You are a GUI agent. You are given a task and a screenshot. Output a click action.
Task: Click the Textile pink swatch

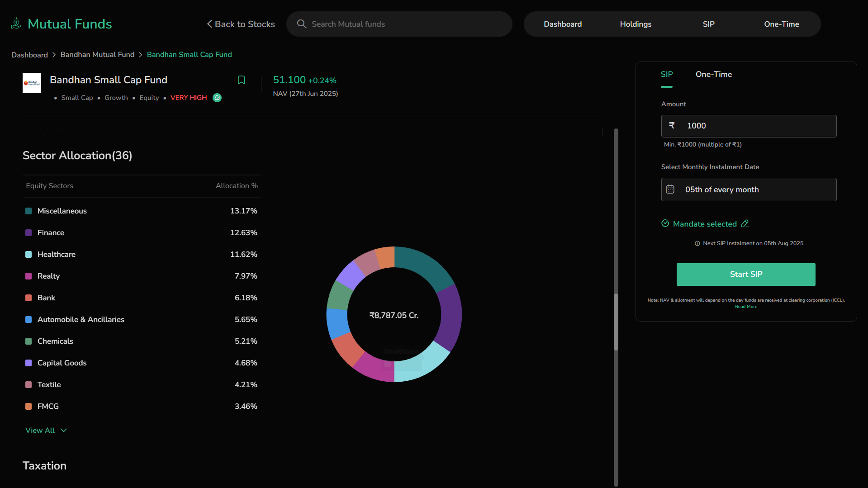28,385
